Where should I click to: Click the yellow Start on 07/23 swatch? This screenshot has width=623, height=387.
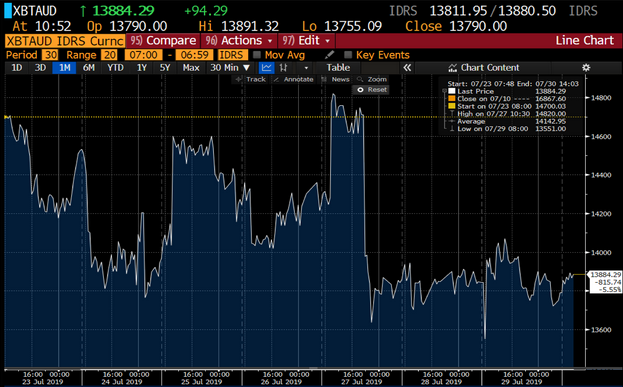coord(452,106)
